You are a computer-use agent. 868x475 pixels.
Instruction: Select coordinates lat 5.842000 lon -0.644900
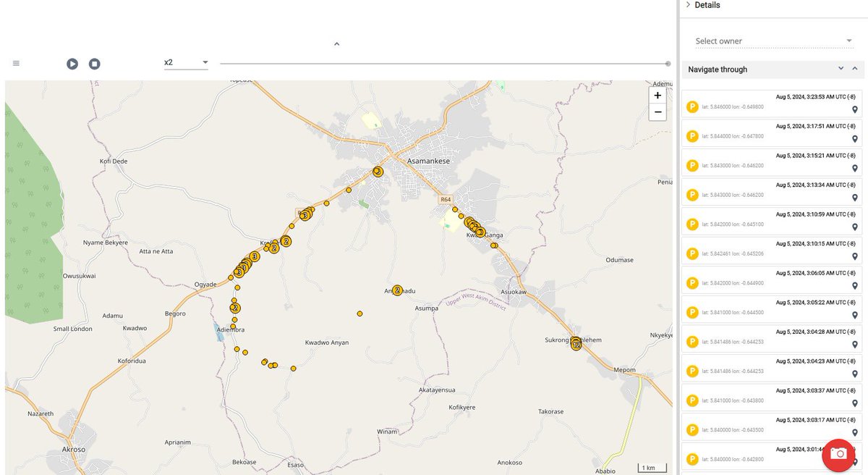coord(733,283)
